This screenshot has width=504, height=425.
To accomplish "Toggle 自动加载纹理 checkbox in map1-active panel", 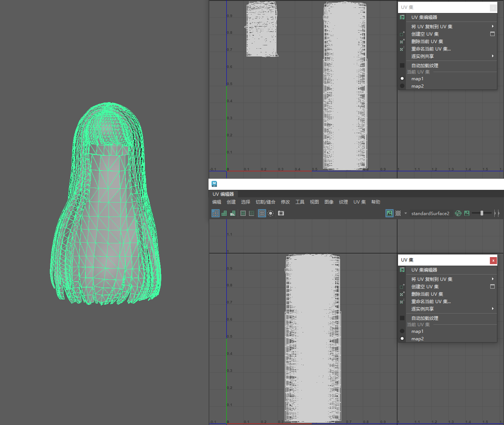I will (402, 65).
